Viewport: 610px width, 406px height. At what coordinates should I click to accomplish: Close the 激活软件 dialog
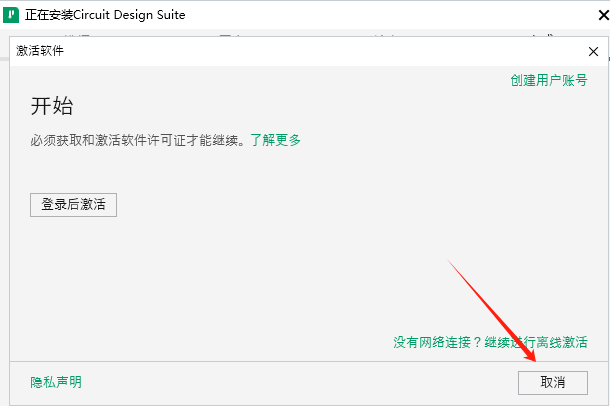(593, 51)
